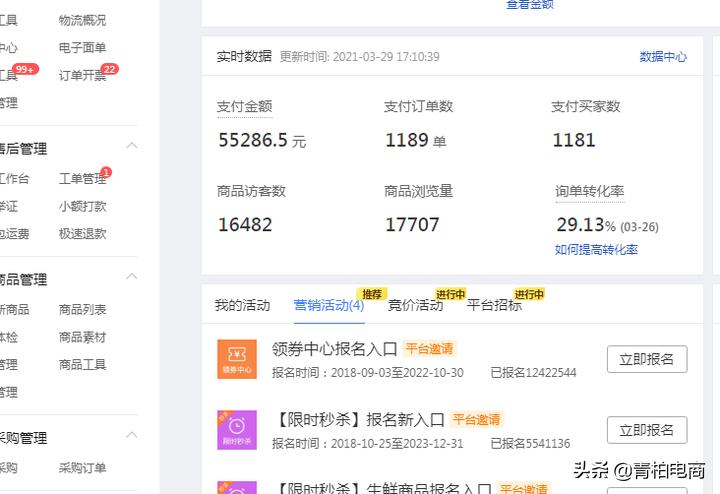Click the 商品浏览量 label
Viewport: 720px width, 494px height.
pos(419,191)
